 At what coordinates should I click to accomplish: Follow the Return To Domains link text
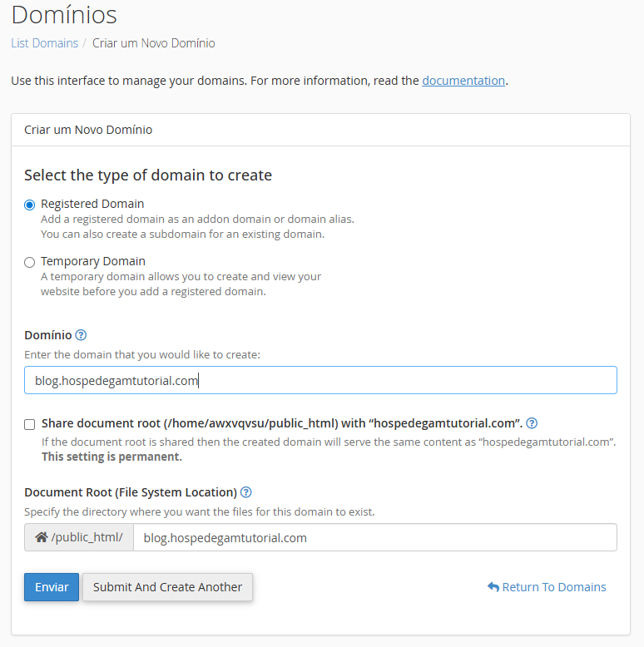tap(554, 587)
